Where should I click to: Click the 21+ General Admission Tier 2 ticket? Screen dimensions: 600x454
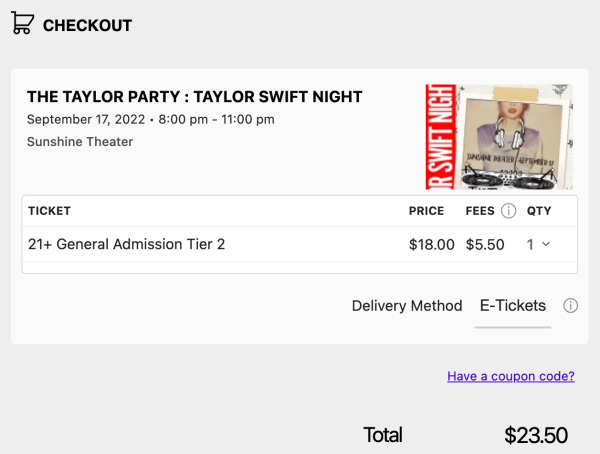pyautogui.click(x=126, y=244)
